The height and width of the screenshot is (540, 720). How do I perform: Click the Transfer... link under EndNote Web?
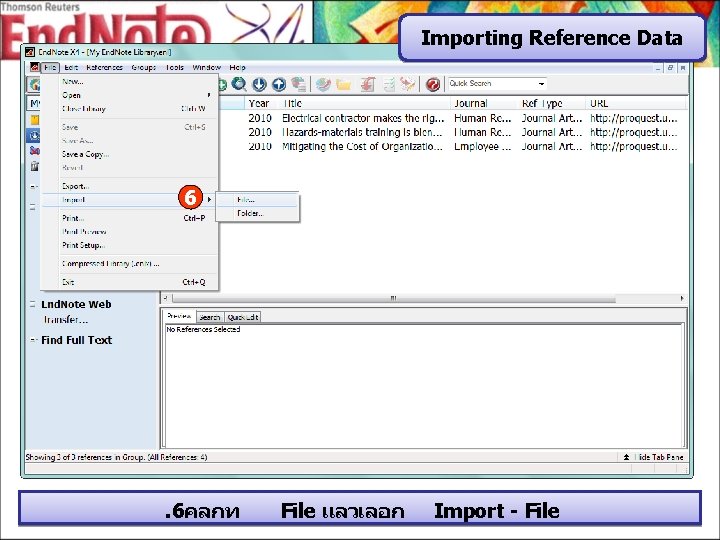click(x=66, y=320)
